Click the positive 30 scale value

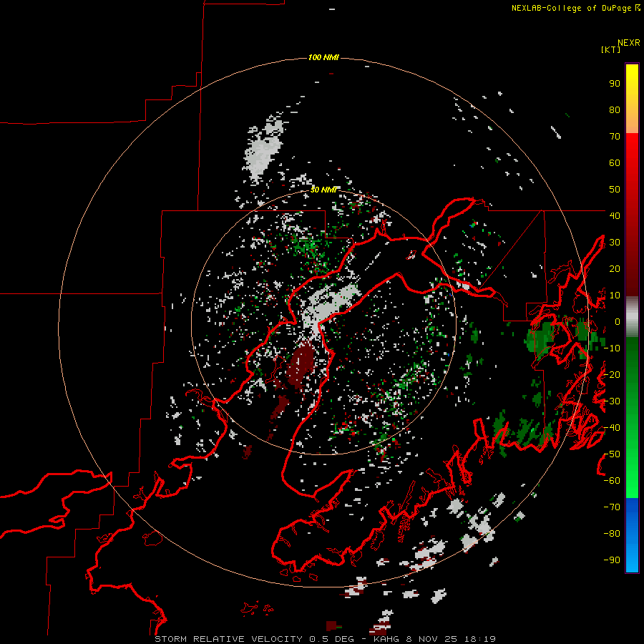pos(615,243)
